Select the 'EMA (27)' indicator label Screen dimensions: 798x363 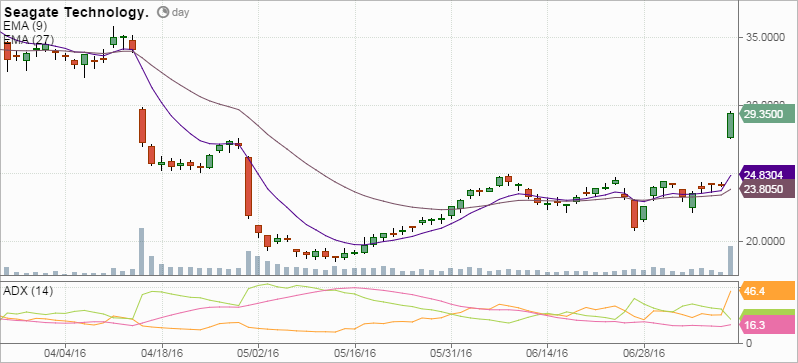click(28, 39)
